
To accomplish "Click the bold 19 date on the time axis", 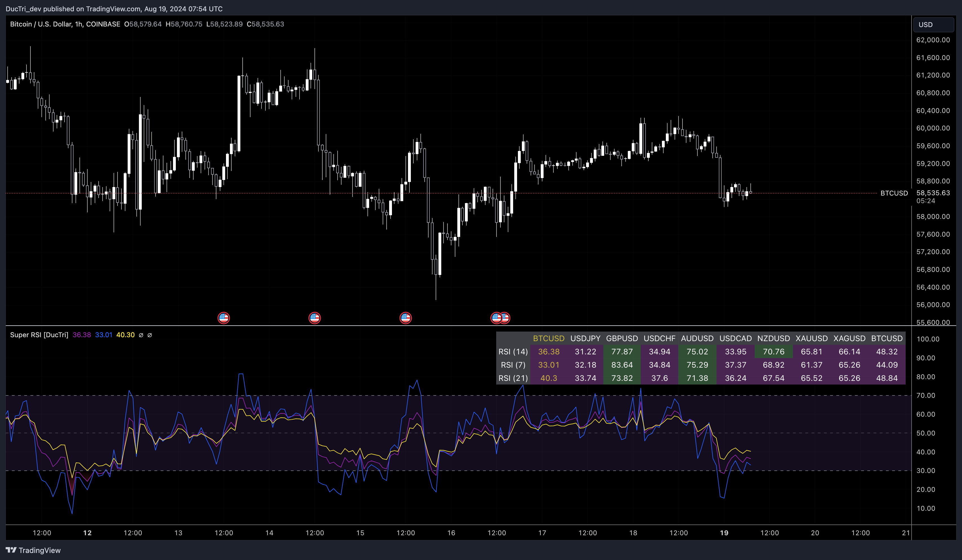I will point(724,532).
